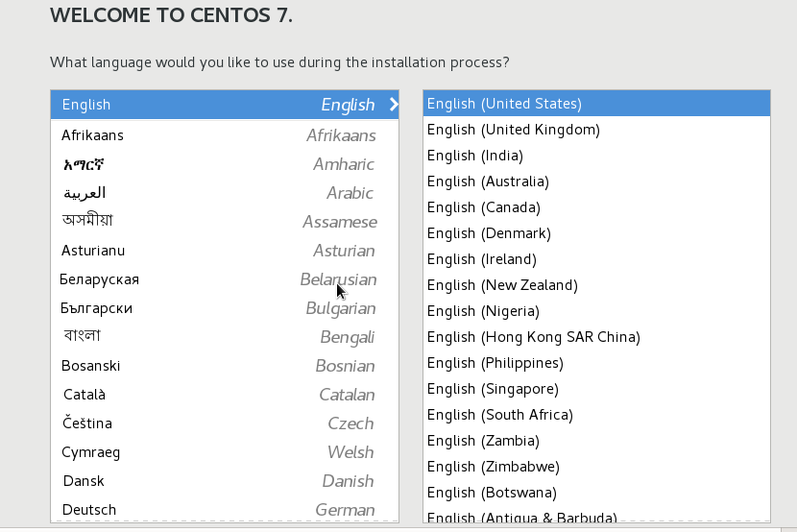The height and width of the screenshot is (532, 797).
Task: Pick Cymraeg (Welsh) language row
Action: [x=225, y=452]
